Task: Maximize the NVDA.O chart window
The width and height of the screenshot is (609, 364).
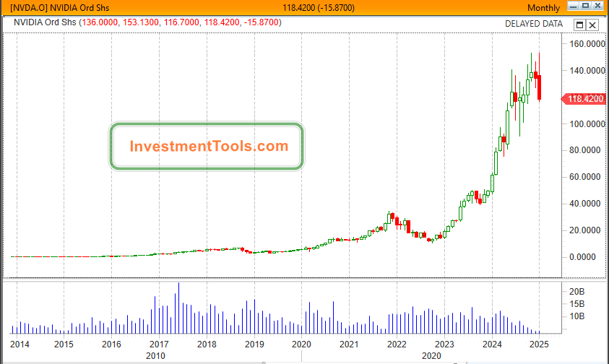Action: click(x=585, y=6)
